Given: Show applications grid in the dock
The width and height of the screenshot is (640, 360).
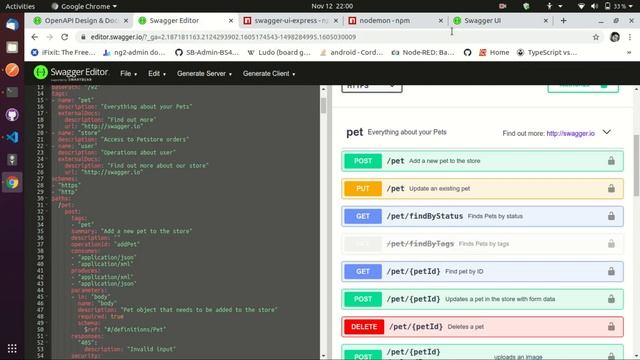Looking at the screenshot, I should coord(12,348).
